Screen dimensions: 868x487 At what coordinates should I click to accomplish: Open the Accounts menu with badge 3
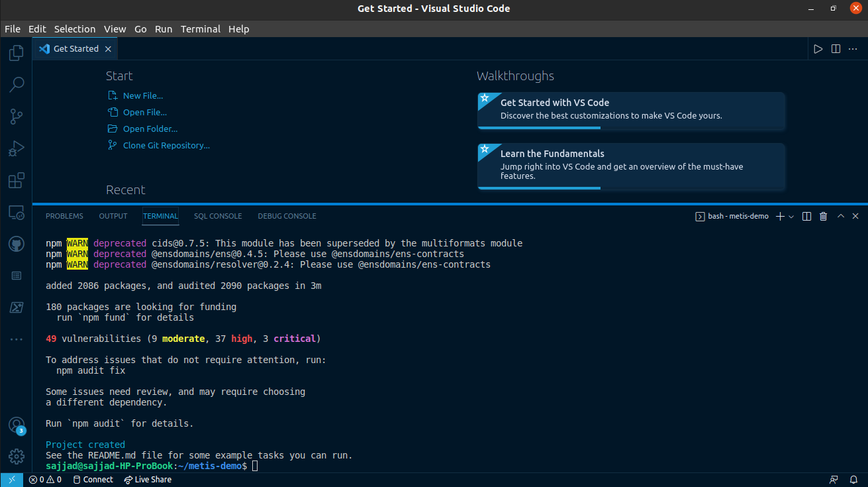click(x=17, y=425)
